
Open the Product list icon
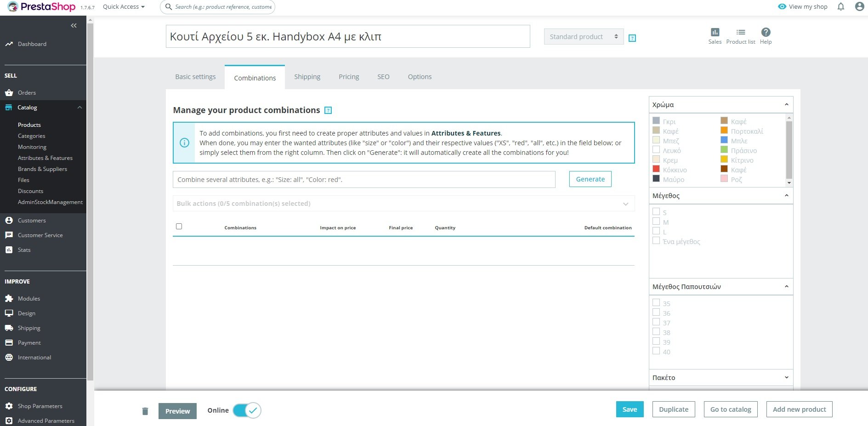coord(741,32)
